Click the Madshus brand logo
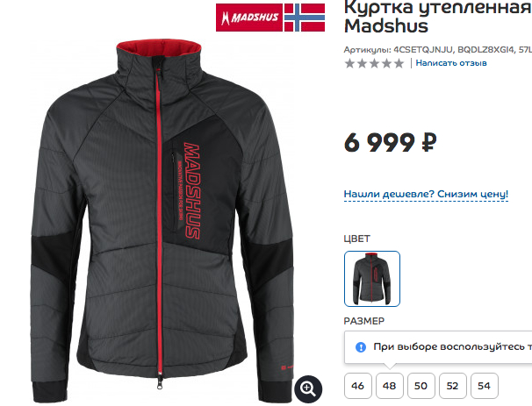 tap(249, 18)
